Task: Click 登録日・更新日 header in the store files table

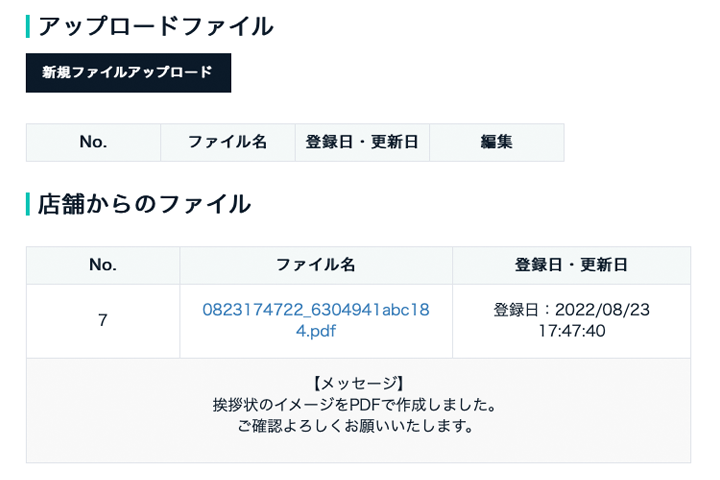Action: [x=572, y=265]
